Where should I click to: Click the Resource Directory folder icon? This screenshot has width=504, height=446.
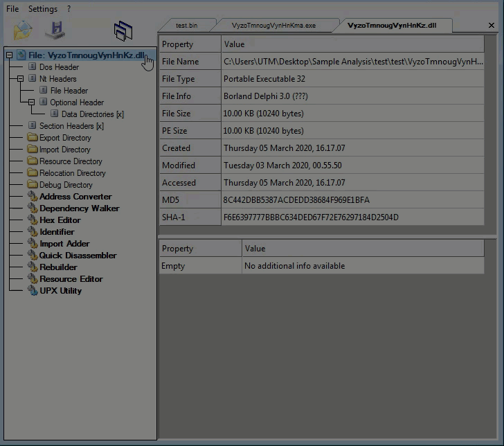click(32, 161)
